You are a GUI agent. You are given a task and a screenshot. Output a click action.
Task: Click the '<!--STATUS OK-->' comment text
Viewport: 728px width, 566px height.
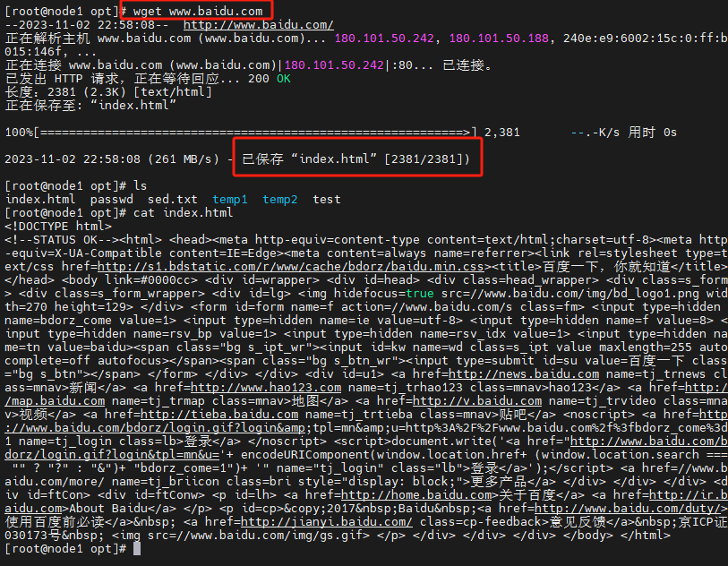tap(62, 240)
